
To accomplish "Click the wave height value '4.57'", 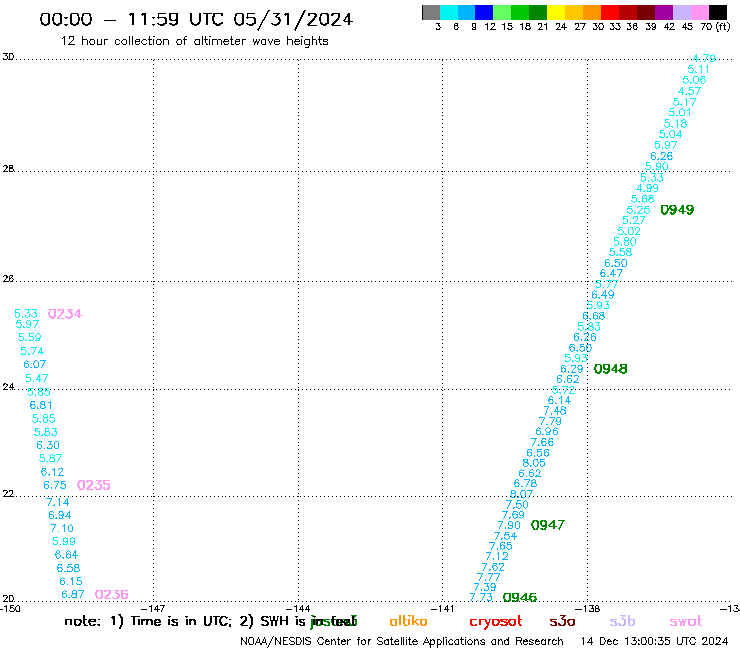I will click(689, 91).
